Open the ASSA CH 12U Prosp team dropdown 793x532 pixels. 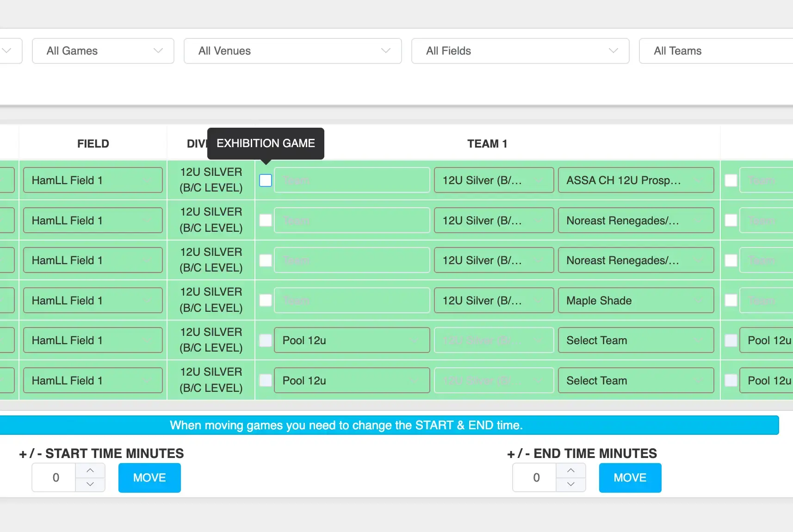636,180
